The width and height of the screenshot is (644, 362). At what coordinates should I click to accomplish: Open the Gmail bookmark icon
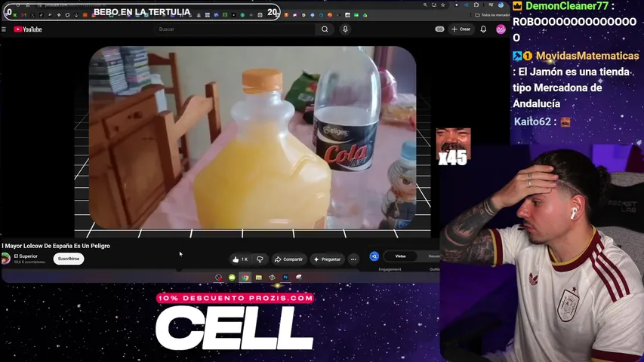click(24, 15)
